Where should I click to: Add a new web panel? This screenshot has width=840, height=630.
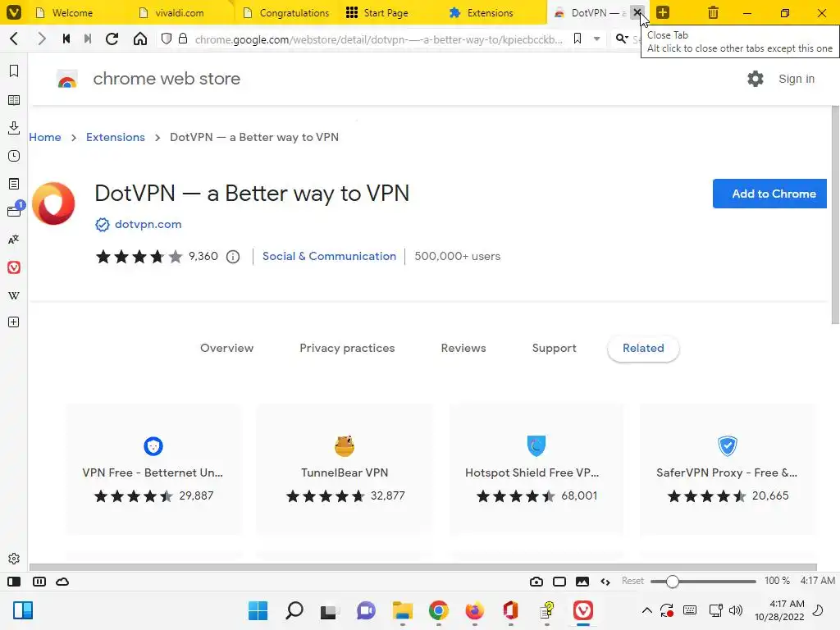coord(14,322)
